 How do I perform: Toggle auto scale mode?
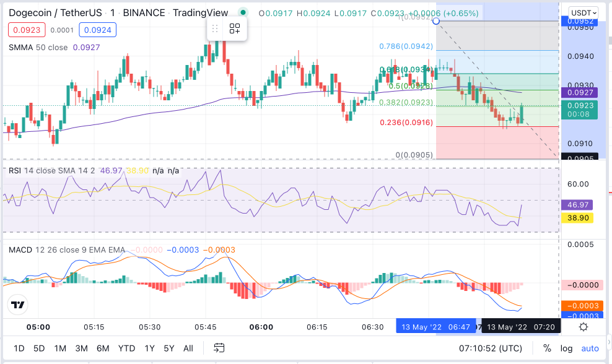(590, 349)
